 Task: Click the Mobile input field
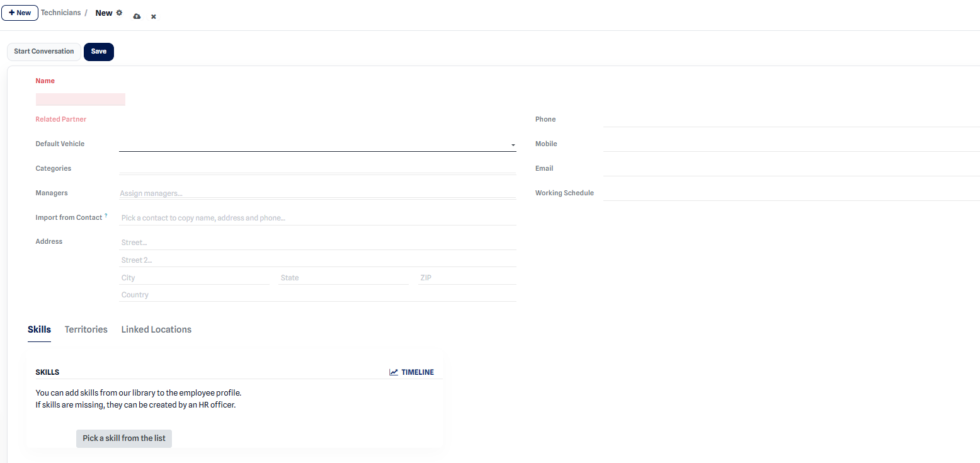(791, 144)
